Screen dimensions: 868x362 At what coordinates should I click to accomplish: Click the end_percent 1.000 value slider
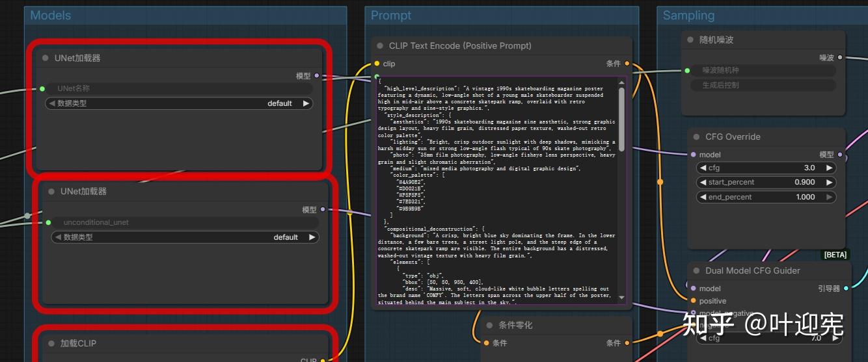point(766,197)
